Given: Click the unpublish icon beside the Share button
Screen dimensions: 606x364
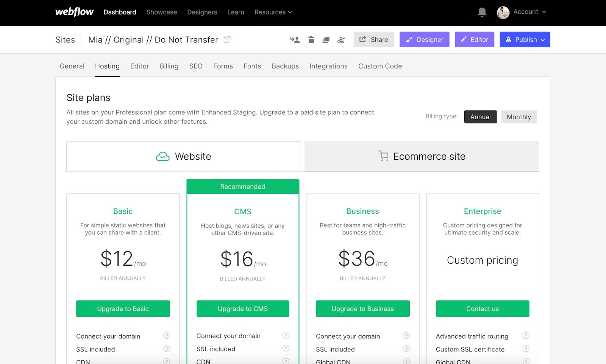Looking at the screenshot, I should click(x=341, y=40).
